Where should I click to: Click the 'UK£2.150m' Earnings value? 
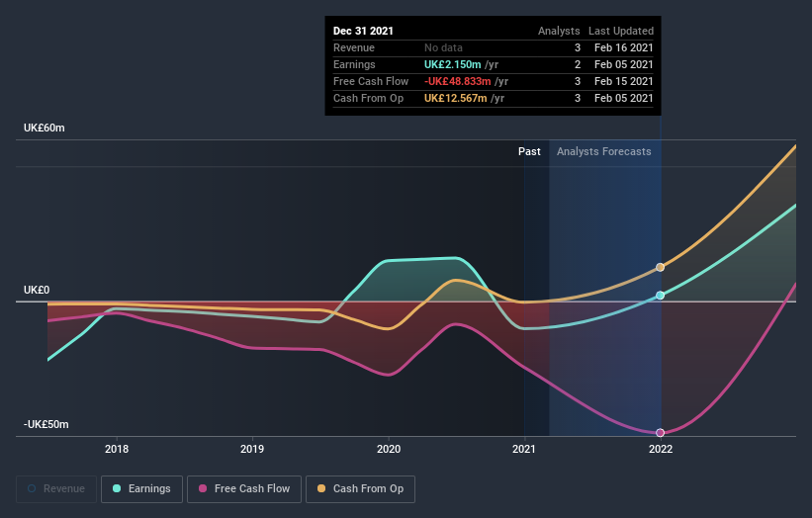pyautogui.click(x=453, y=64)
